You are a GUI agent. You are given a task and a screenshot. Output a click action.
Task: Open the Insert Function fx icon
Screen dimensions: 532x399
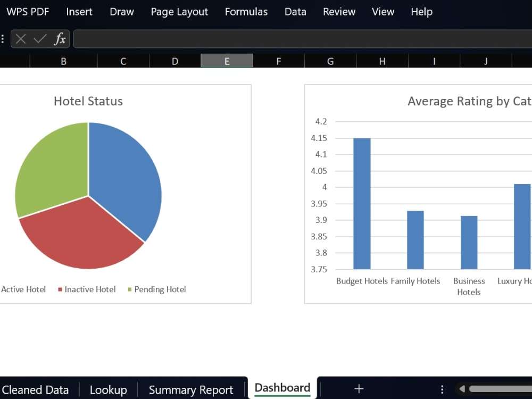[60, 39]
